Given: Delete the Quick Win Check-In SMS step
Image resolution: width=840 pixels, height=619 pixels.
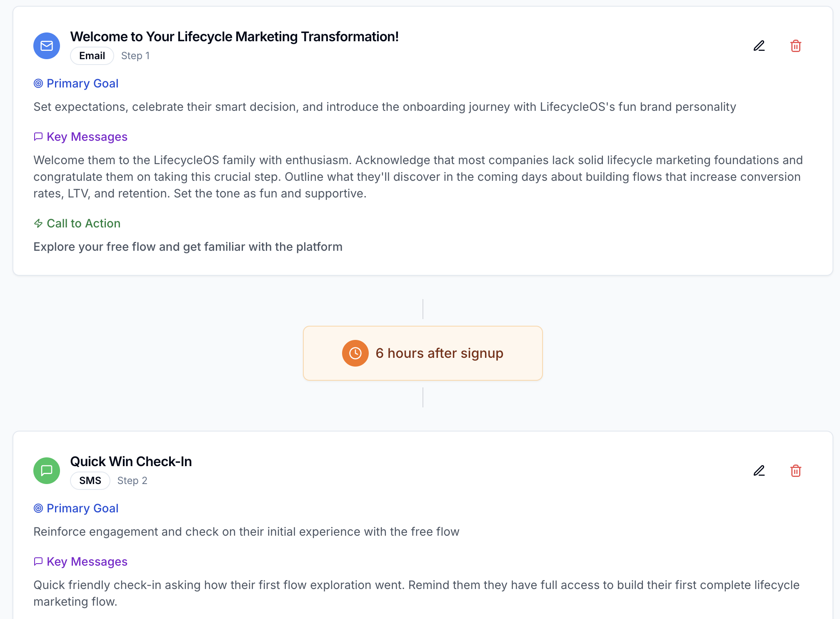Looking at the screenshot, I should coord(795,471).
